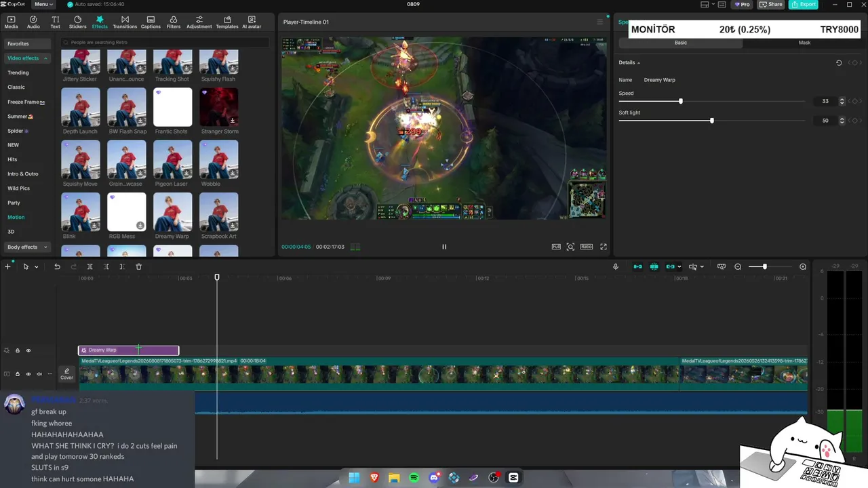Click the Share button
The width and height of the screenshot is (868, 488).
[771, 4]
